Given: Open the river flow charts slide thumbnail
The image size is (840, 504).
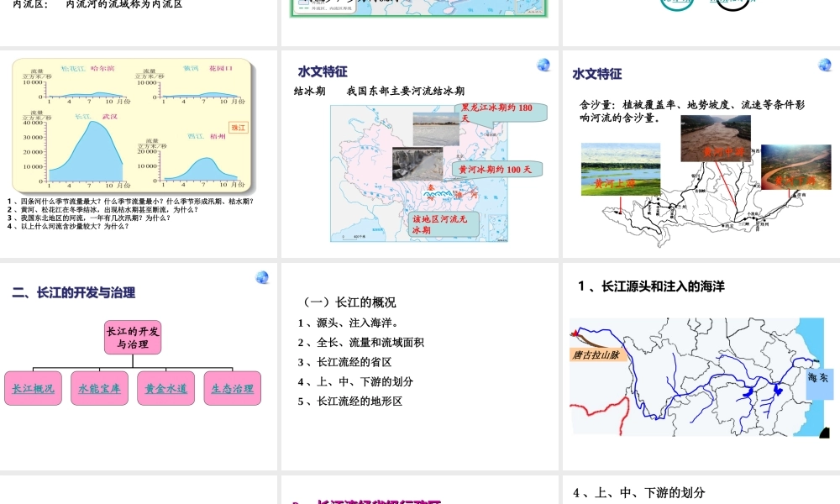Looking at the screenshot, I should coord(139,155).
